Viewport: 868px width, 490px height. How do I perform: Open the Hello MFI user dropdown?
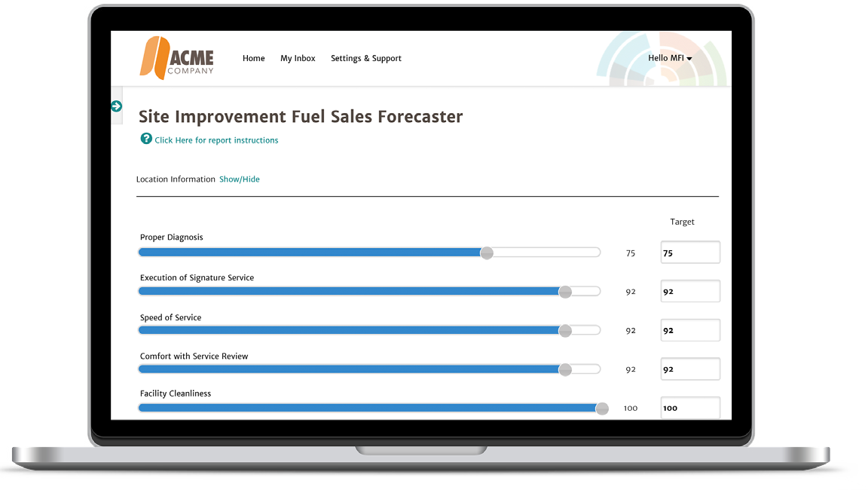pos(669,57)
